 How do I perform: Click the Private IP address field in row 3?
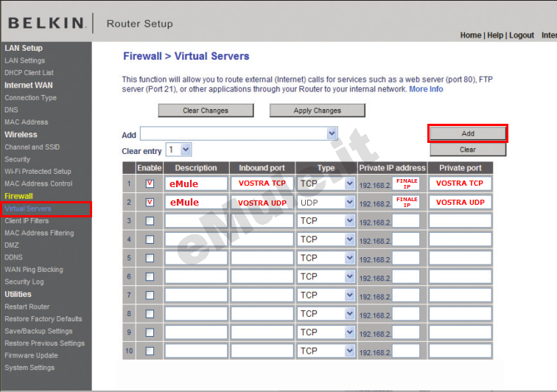tap(406, 221)
